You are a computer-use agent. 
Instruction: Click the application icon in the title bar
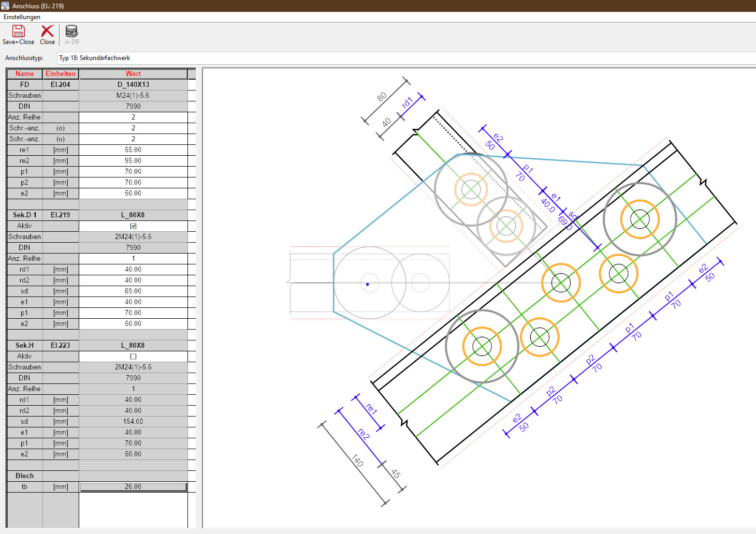point(5,5)
